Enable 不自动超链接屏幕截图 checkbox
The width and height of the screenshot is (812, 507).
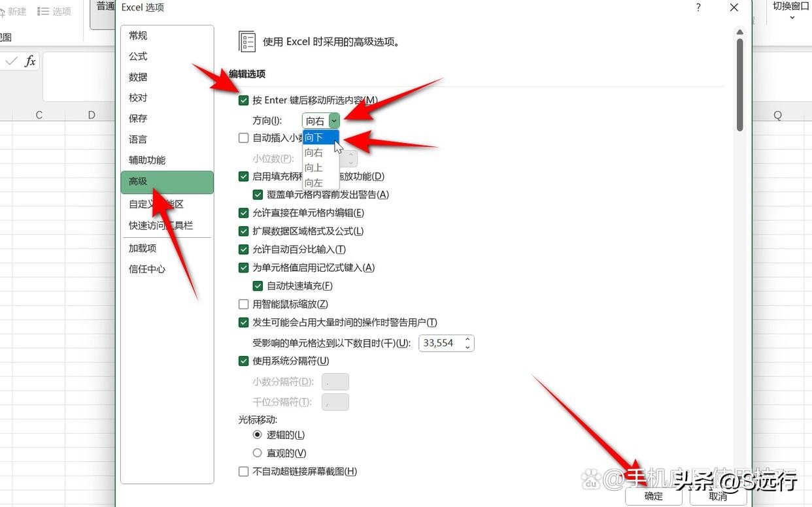click(244, 472)
